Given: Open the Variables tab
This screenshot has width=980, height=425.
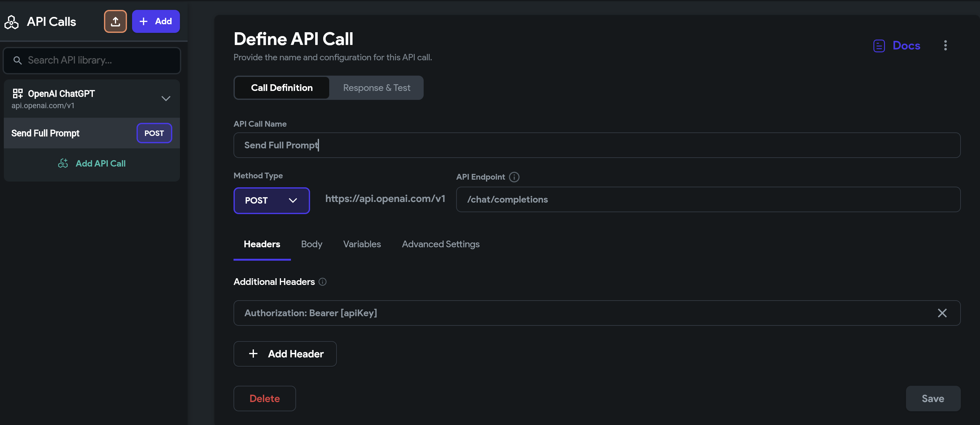Looking at the screenshot, I should click(361, 244).
